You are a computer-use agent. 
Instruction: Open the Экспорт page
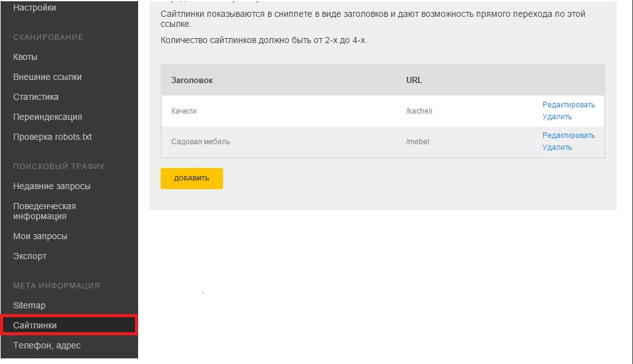[x=30, y=256]
